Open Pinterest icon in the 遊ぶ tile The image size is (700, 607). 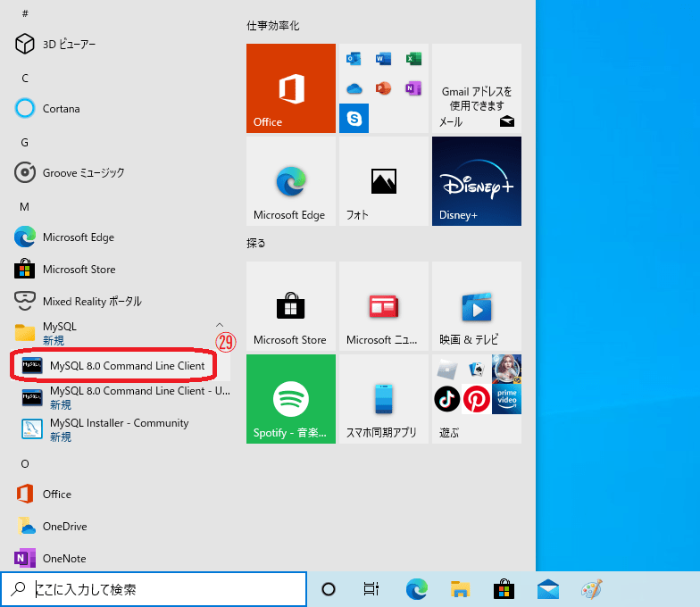(x=477, y=398)
